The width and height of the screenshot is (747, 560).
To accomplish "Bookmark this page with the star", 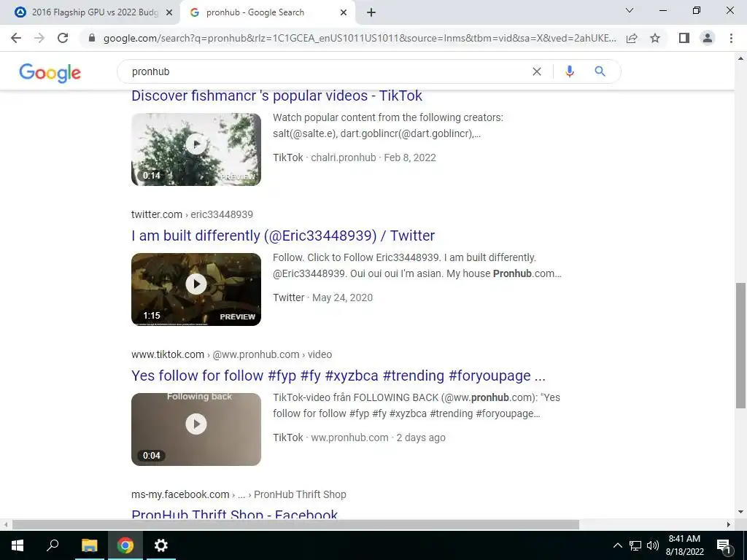I will coord(655,38).
